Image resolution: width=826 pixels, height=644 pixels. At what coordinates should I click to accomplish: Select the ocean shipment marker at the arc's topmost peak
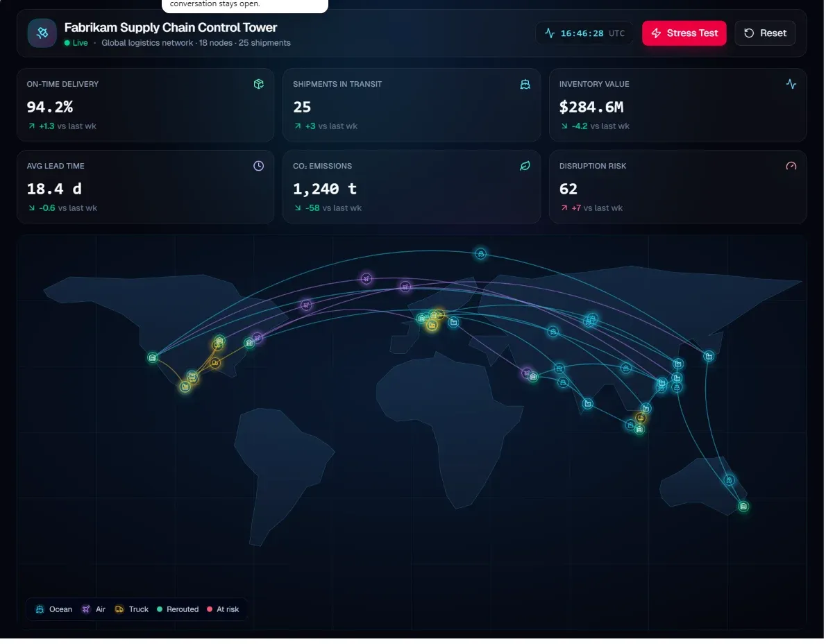tap(481, 254)
